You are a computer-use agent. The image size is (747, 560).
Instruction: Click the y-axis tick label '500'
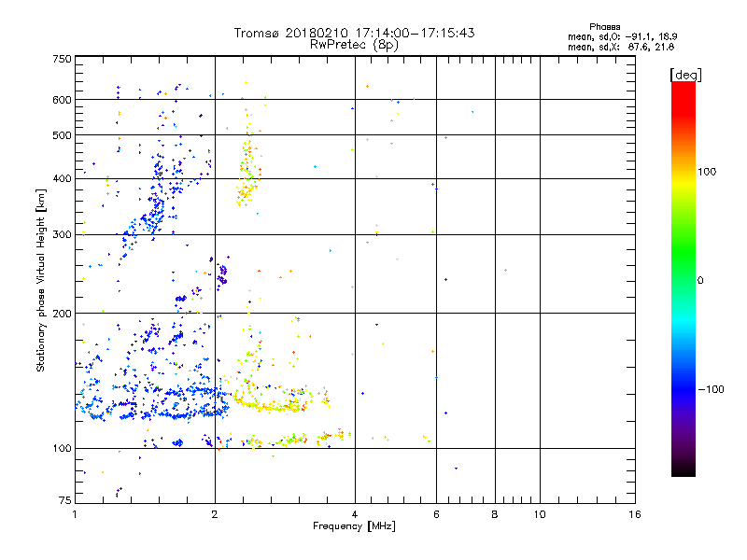click(x=62, y=135)
